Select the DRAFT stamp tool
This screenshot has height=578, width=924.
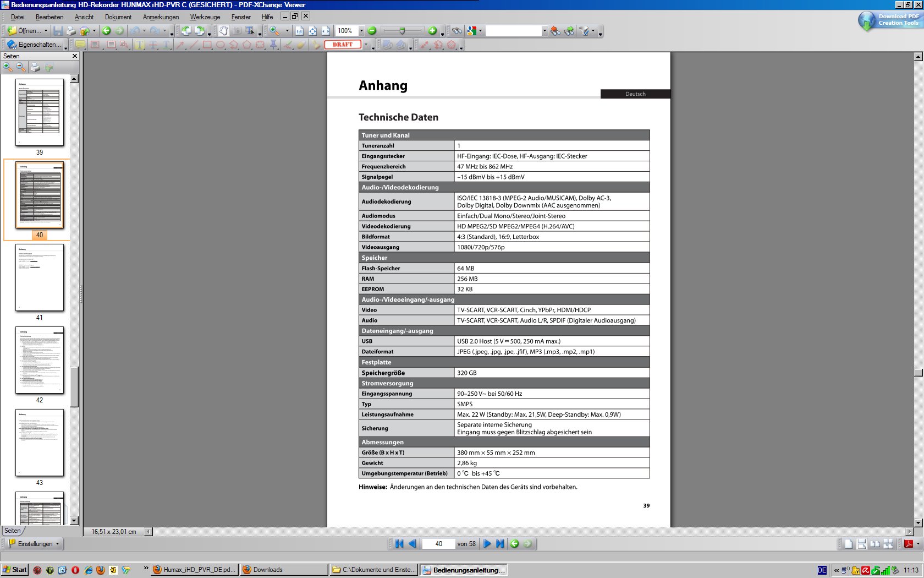click(x=343, y=45)
